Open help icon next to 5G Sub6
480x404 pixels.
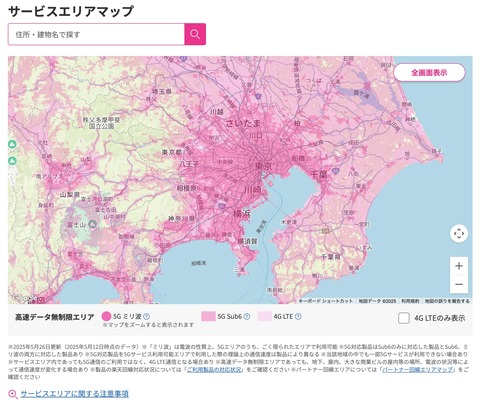tap(247, 316)
